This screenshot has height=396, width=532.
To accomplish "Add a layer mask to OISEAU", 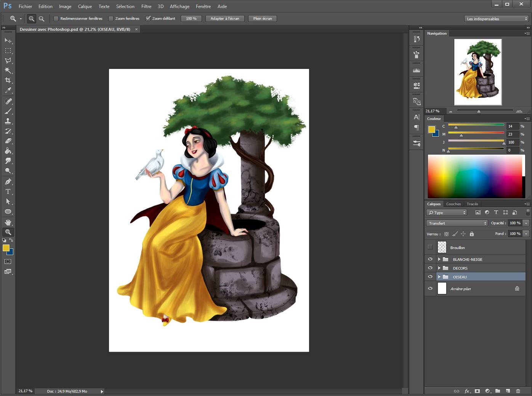I will (x=477, y=391).
